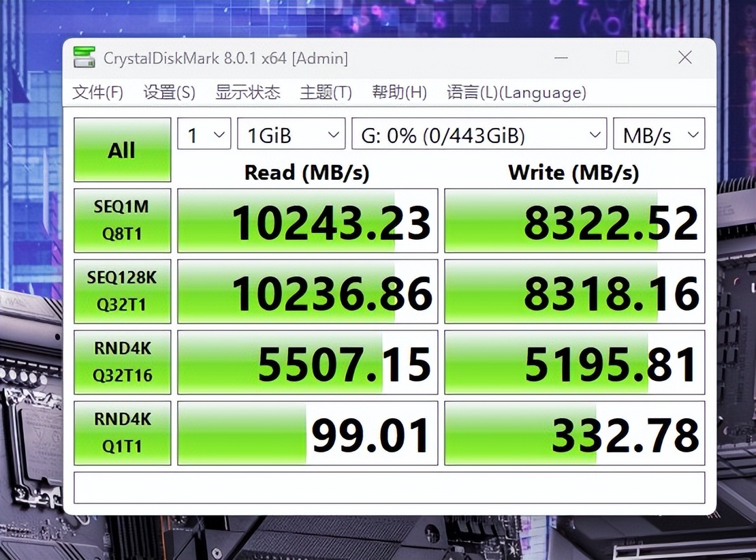The height and width of the screenshot is (560, 756).
Task: Click the CrystalDiskMark app icon in title bar
Action: coord(84,57)
